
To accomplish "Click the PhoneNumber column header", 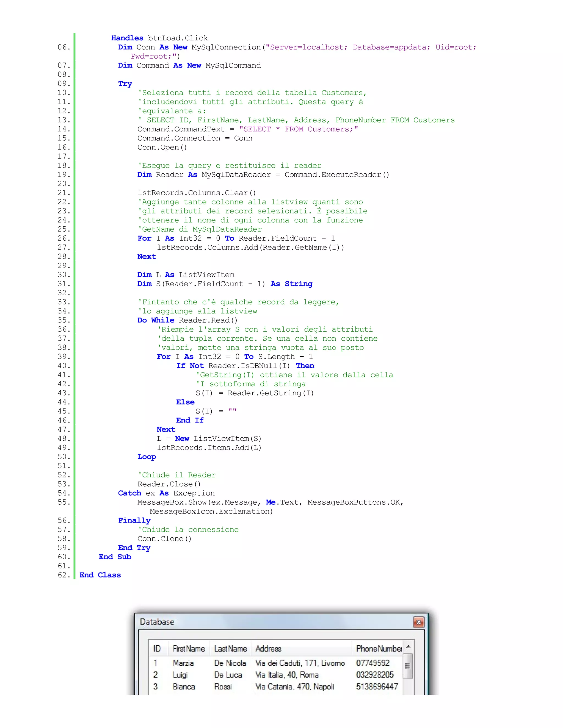I will point(377,649).
